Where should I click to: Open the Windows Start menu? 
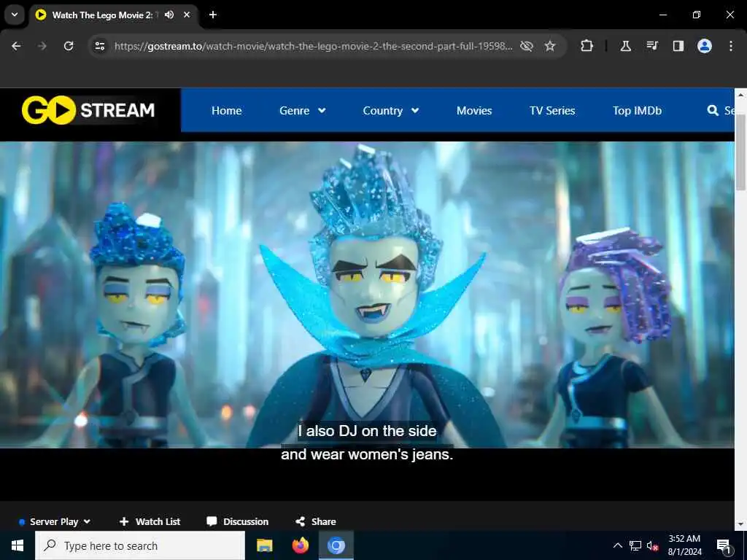(x=18, y=545)
